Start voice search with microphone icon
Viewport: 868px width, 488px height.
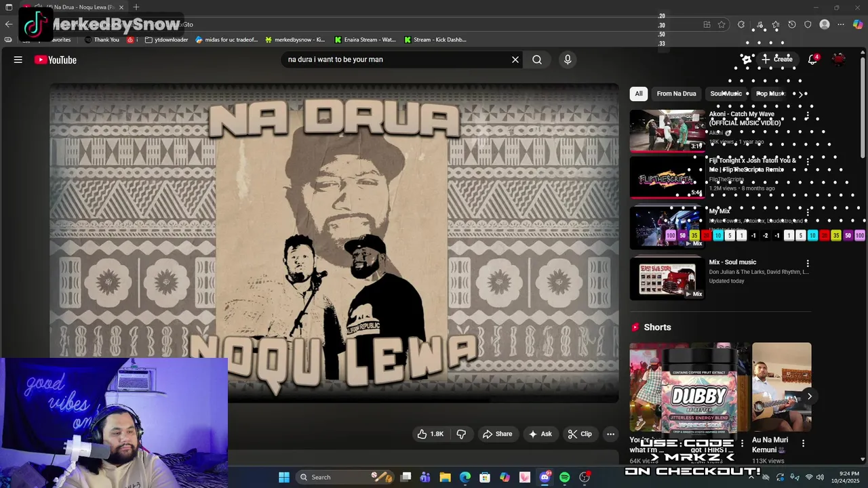pos(568,60)
